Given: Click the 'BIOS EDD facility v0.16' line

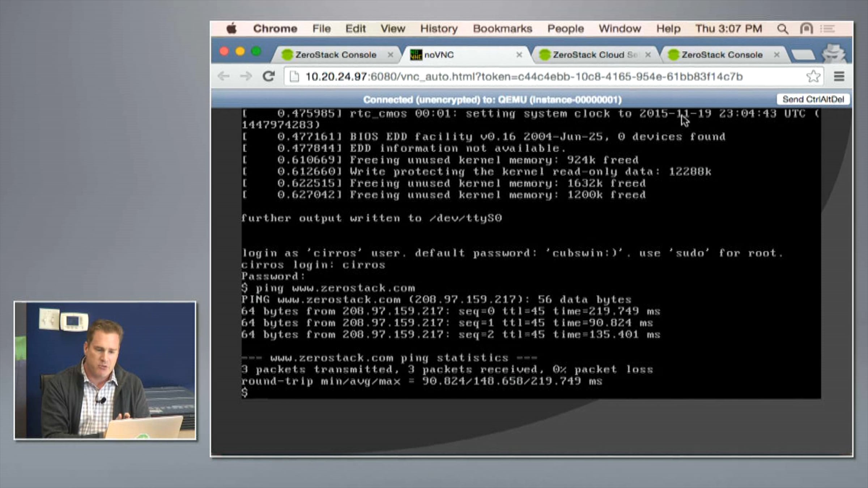Looking at the screenshot, I should point(484,137).
